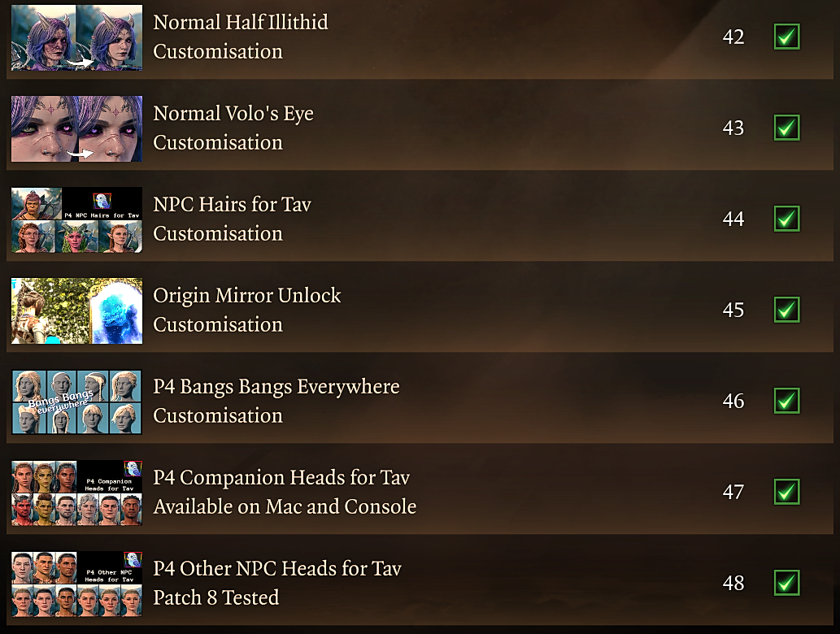Click the Patch 8 Tested subtitle
Image resolution: width=840 pixels, height=634 pixels.
215,597
